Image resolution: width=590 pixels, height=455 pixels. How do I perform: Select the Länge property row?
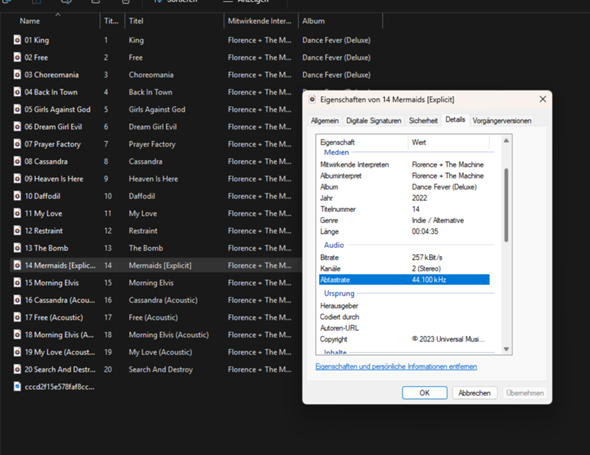coord(404,231)
